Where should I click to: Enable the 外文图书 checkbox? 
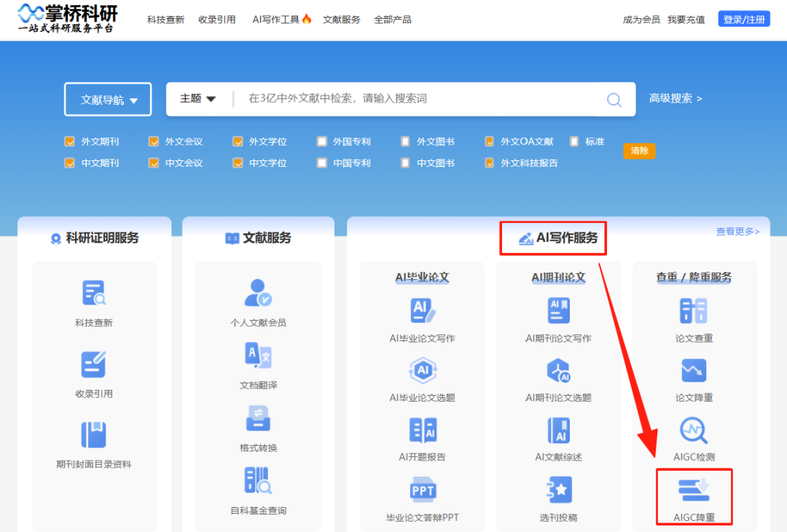(405, 141)
